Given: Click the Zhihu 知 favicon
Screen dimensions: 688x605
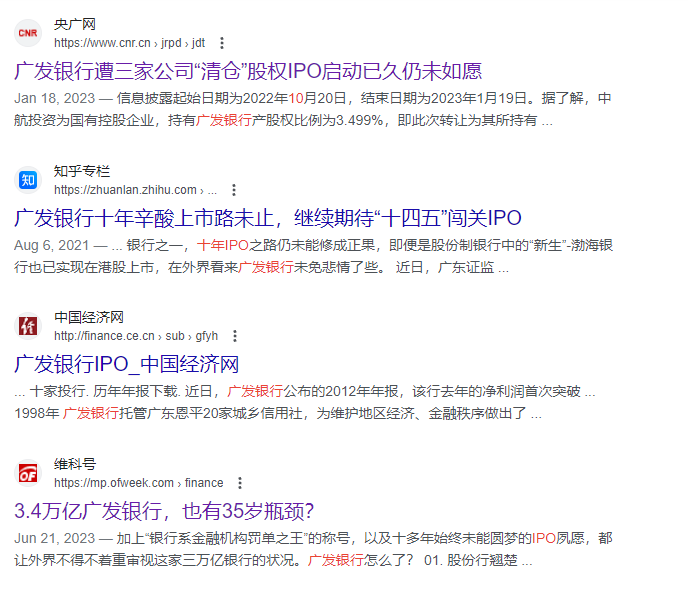Looking at the screenshot, I should click(28, 180).
